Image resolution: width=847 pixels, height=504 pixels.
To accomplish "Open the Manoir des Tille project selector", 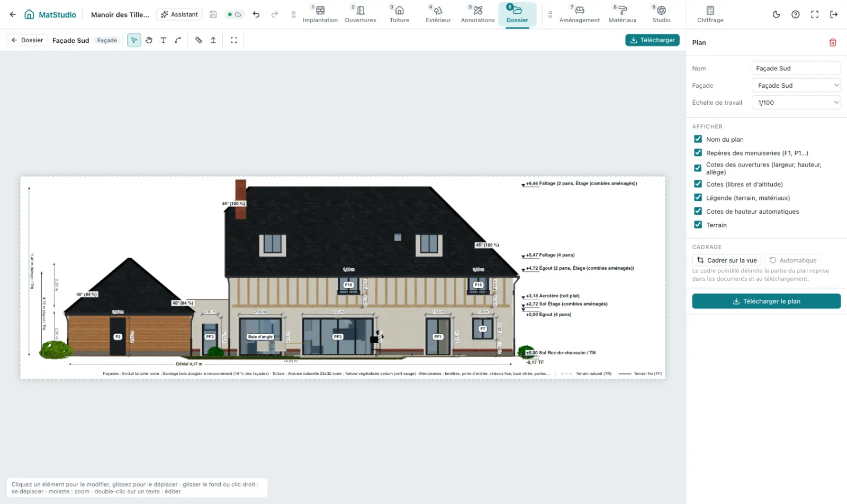I will coord(120,15).
